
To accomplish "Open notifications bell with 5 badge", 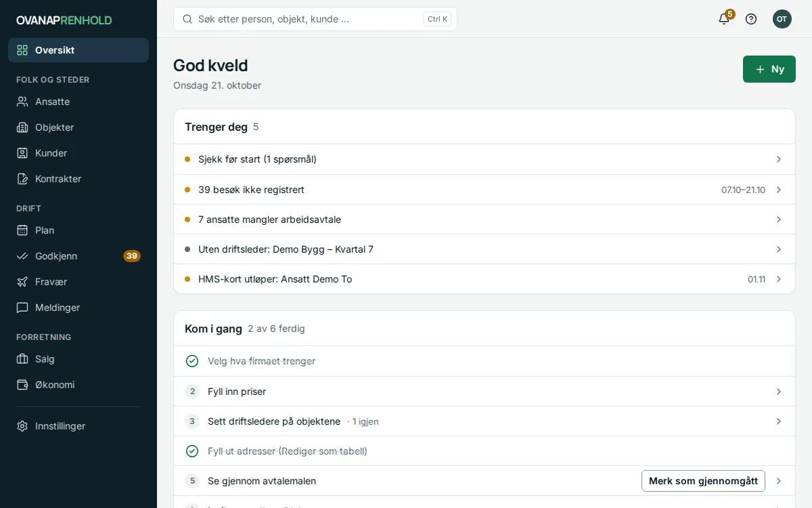I will coord(724,19).
